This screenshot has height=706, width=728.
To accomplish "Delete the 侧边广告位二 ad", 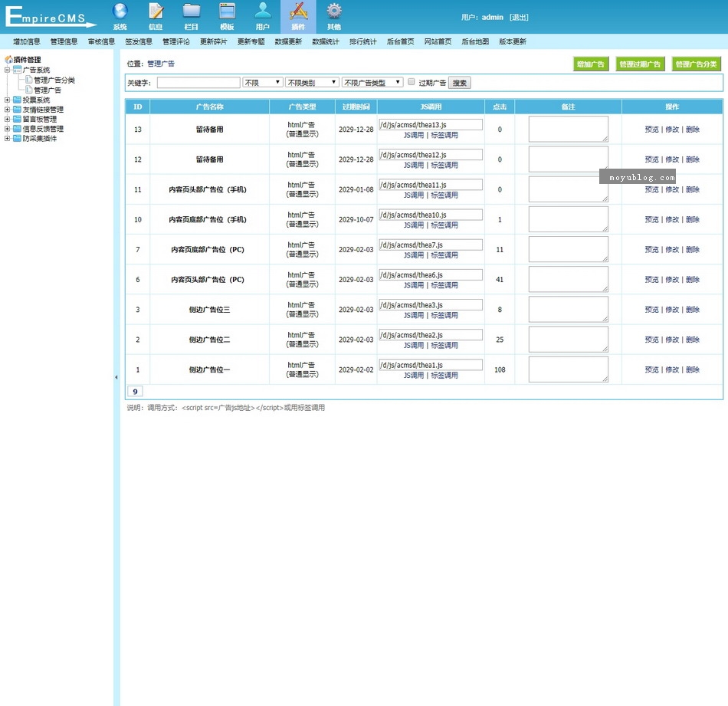I will (x=692, y=340).
